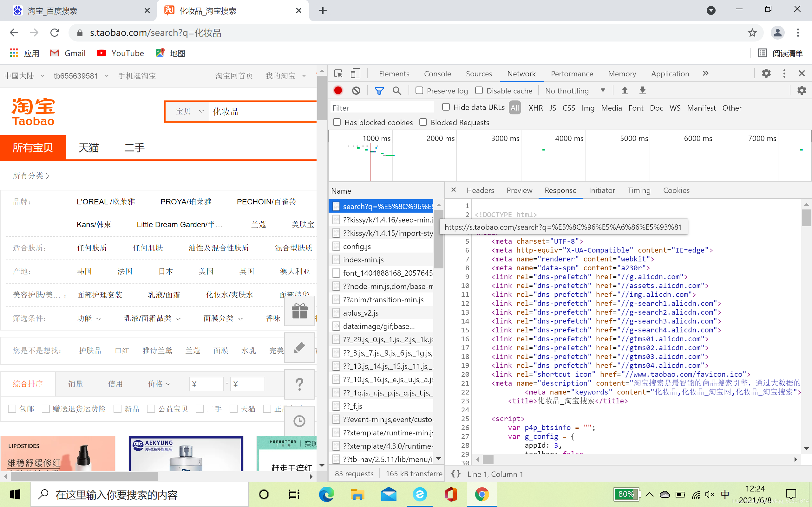Switch to the Headers tab

(x=480, y=190)
